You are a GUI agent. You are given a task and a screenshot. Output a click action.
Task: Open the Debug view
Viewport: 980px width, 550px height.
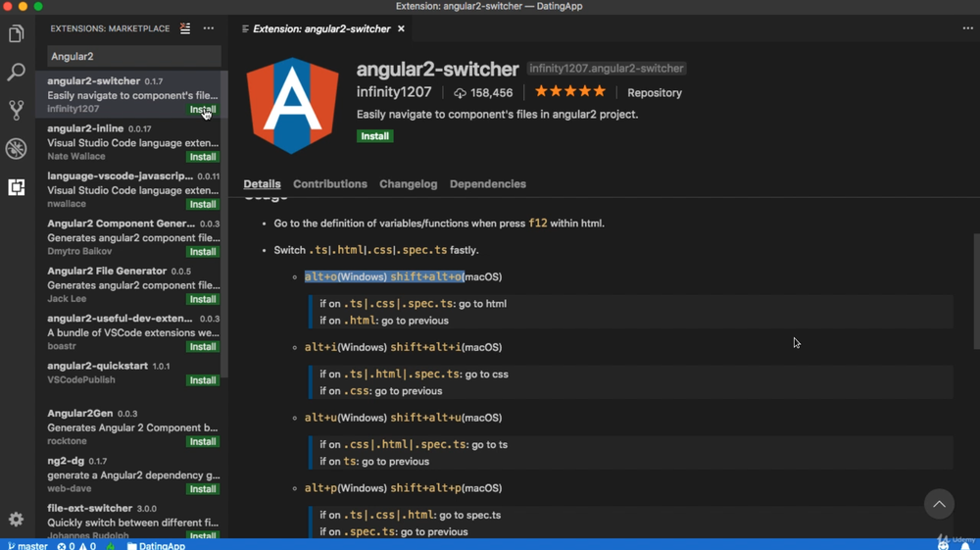click(16, 148)
